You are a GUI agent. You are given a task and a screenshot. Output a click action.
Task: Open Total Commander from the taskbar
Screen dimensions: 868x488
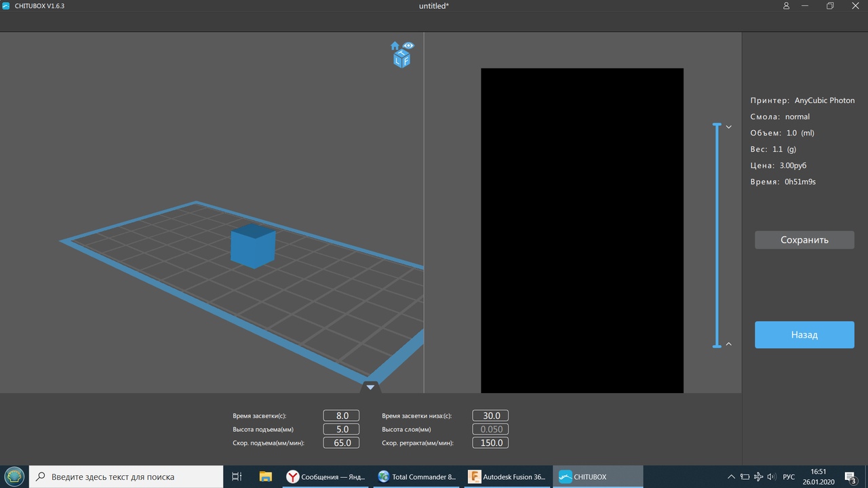[x=416, y=476]
